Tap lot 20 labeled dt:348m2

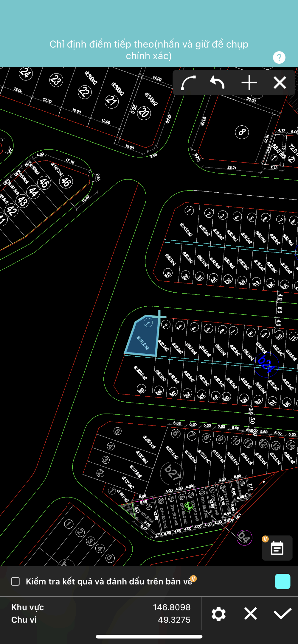[x=144, y=113]
